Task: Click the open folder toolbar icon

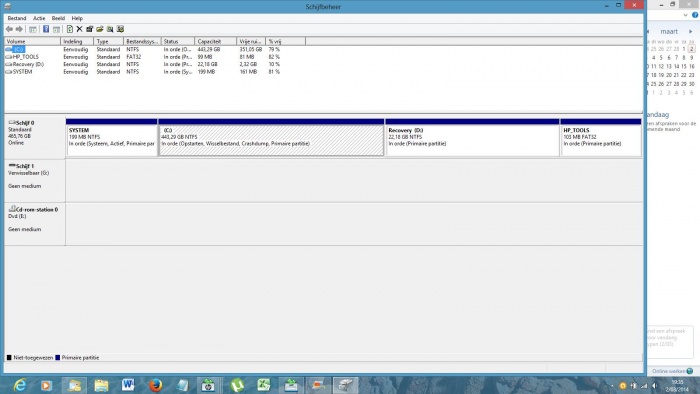Action: click(x=100, y=29)
